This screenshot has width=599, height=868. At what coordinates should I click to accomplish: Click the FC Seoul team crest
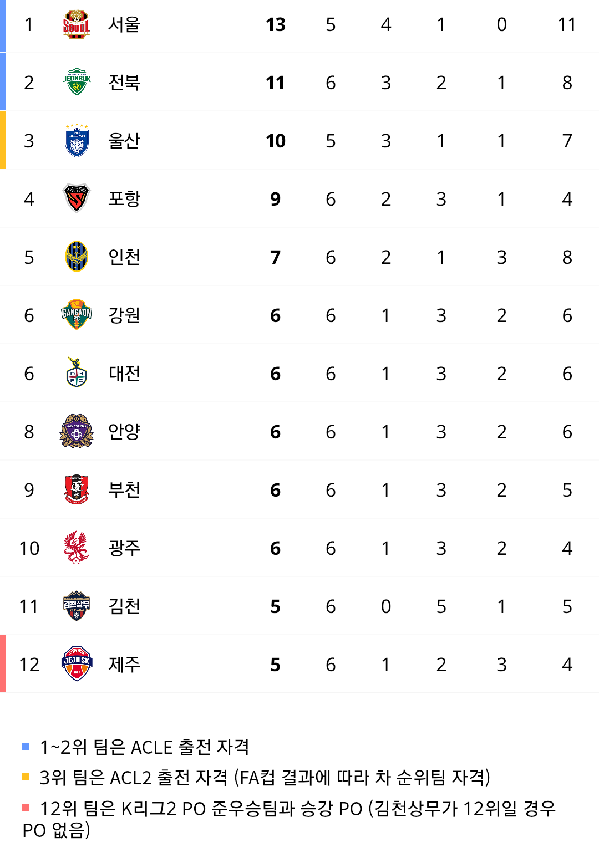pyautogui.click(x=77, y=24)
